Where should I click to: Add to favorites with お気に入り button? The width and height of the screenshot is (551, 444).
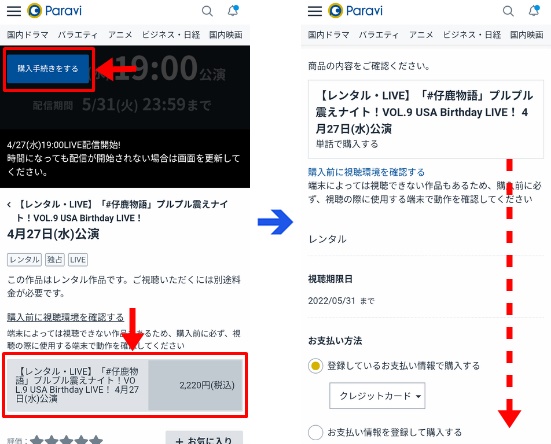pyautogui.click(x=204, y=438)
